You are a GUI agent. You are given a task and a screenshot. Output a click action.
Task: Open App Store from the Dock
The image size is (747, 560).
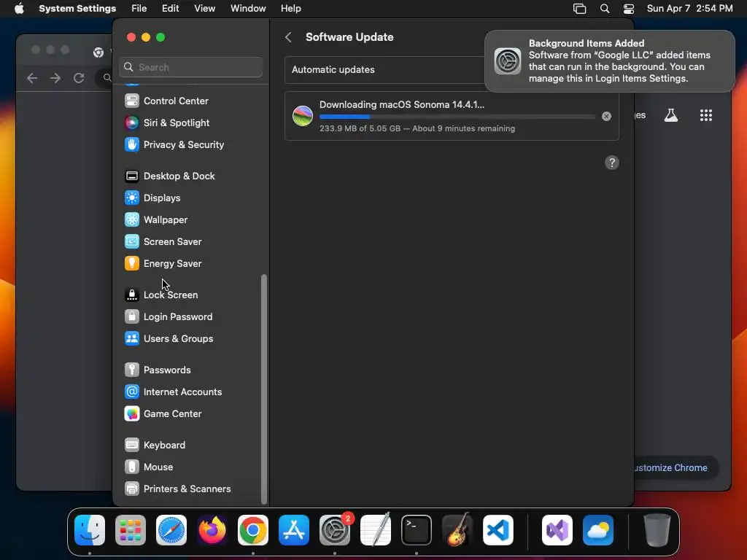pyautogui.click(x=294, y=530)
